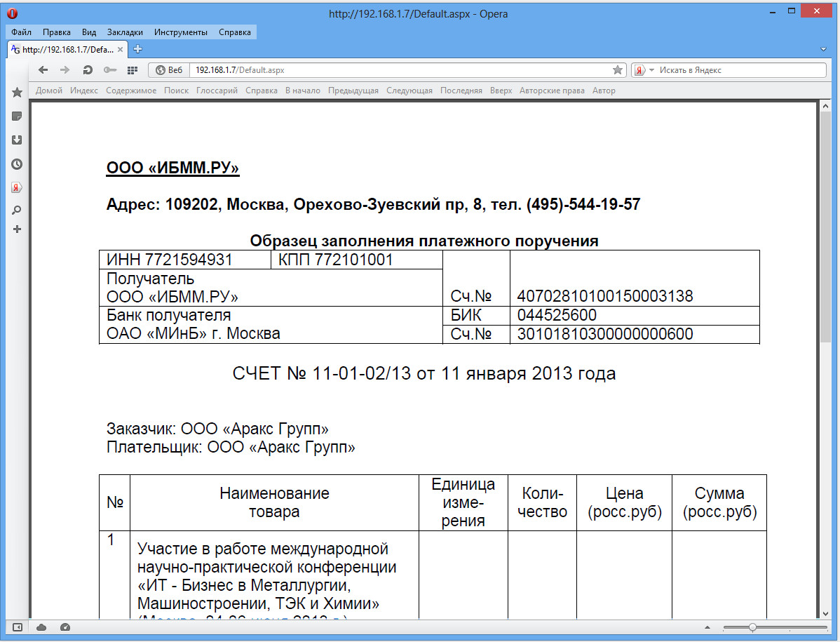
Task: Open the search engine dropdown arrow
Action: pyautogui.click(x=651, y=70)
